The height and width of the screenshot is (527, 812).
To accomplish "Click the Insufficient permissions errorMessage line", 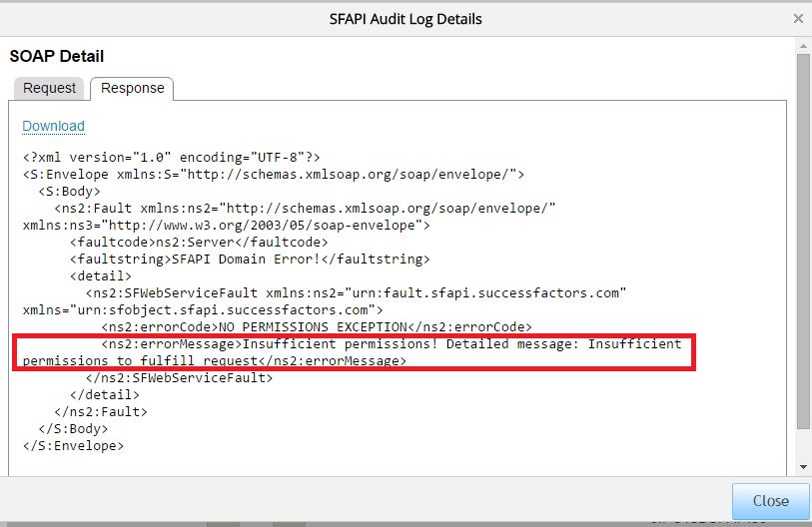I will [353, 352].
